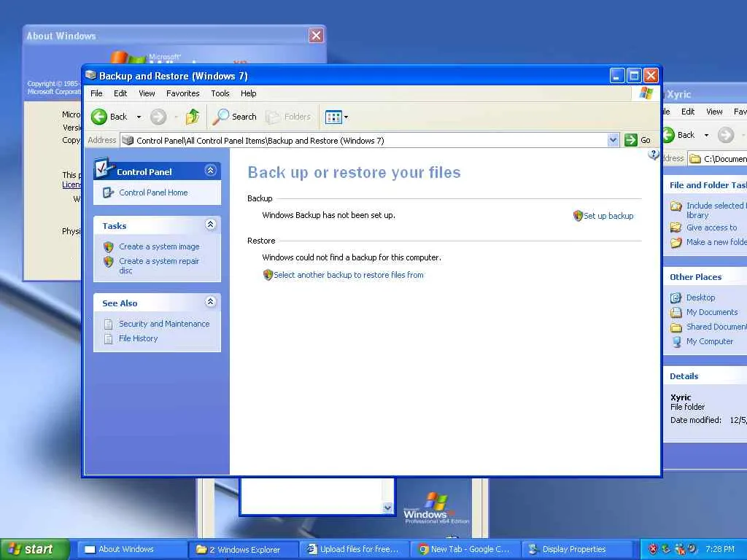
Task: Click Back button in Xyric window
Action: (x=678, y=135)
